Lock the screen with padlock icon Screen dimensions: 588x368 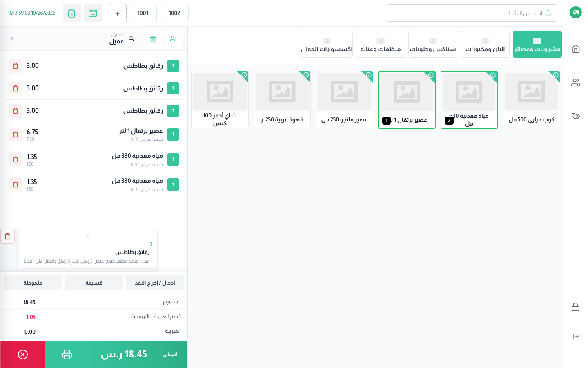click(576, 307)
